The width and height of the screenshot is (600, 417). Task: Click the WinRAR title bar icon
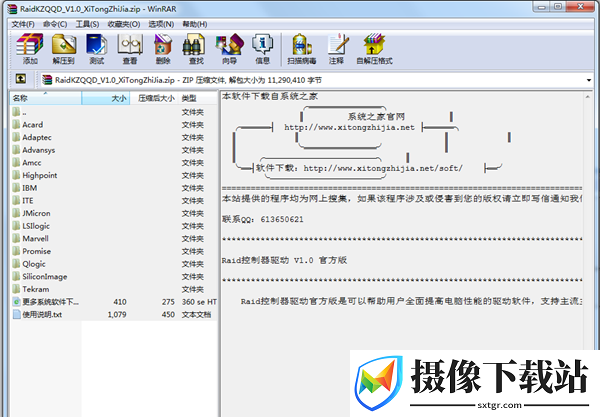coord(13,8)
